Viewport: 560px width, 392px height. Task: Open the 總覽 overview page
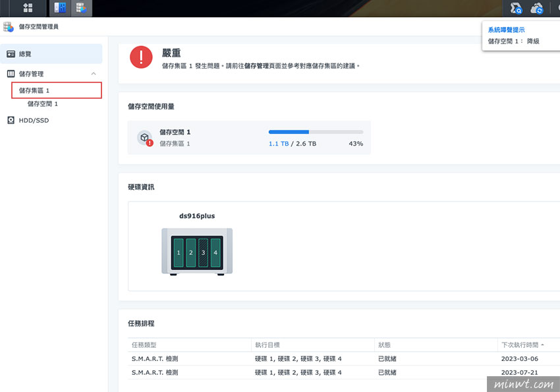point(51,54)
